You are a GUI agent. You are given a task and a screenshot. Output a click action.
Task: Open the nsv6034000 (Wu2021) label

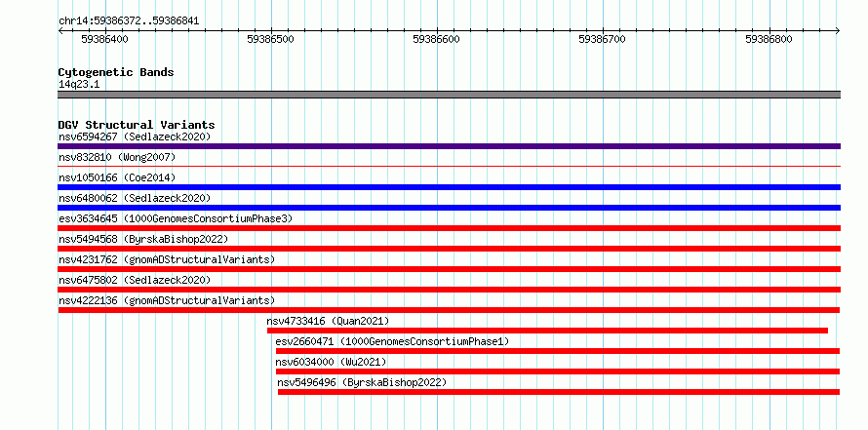point(331,362)
